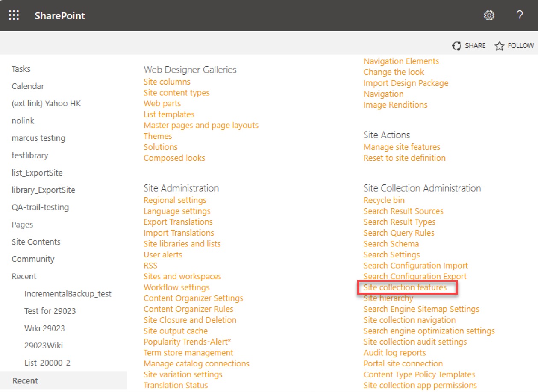Open Audit log reports
The height and width of the screenshot is (392, 538).
394,353
